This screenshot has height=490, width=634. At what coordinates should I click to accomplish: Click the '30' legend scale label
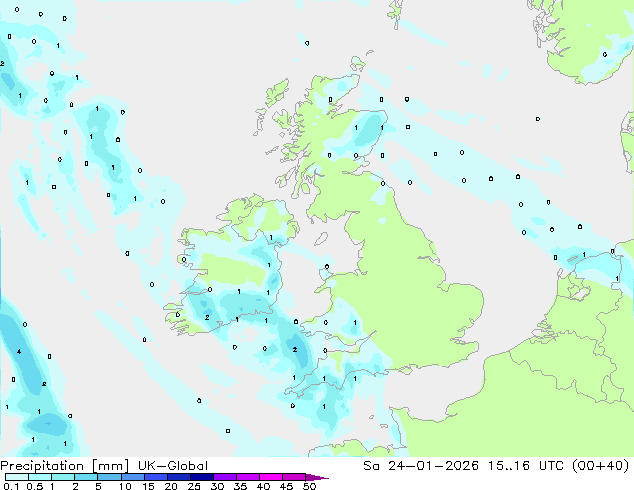click(217, 486)
